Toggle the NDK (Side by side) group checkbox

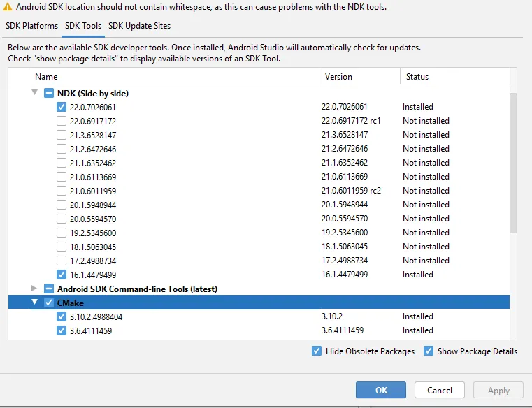[x=49, y=93]
